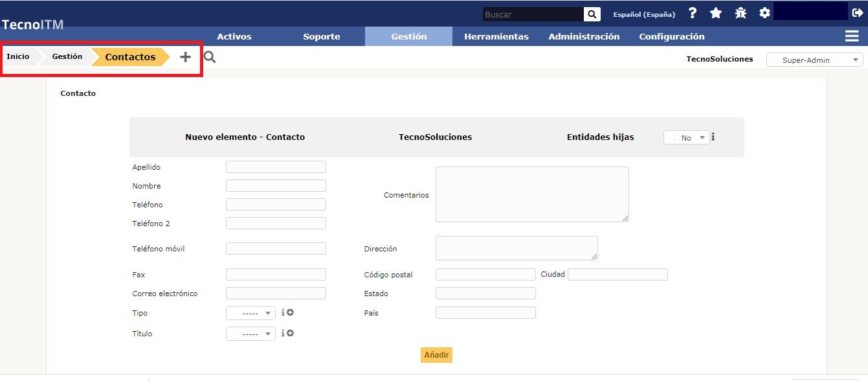Expand the Super-Admin profile dropdown

pos(814,60)
